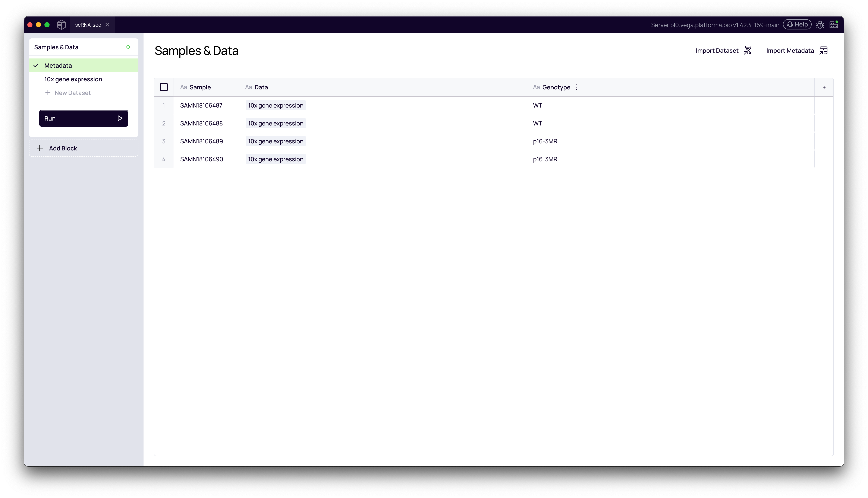This screenshot has width=868, height=498.
Task: Open 10x gene expression dataset in sidebar
Action: 73,79
